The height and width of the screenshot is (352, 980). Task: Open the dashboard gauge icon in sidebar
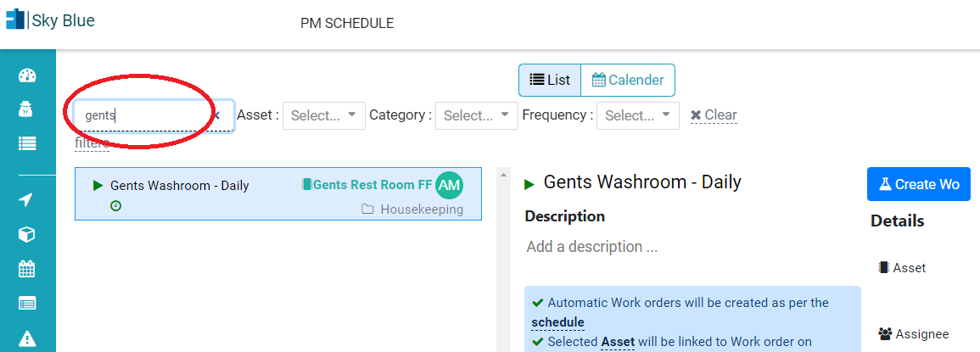coord(27,76)
